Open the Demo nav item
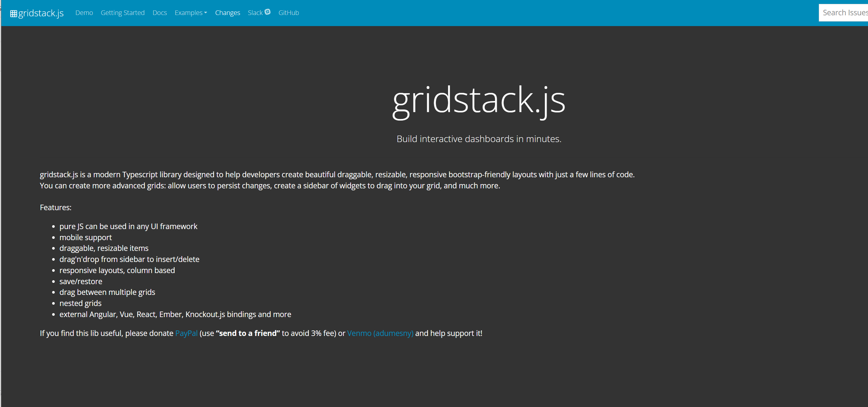The image size is (868, 407). click(84, 13)
